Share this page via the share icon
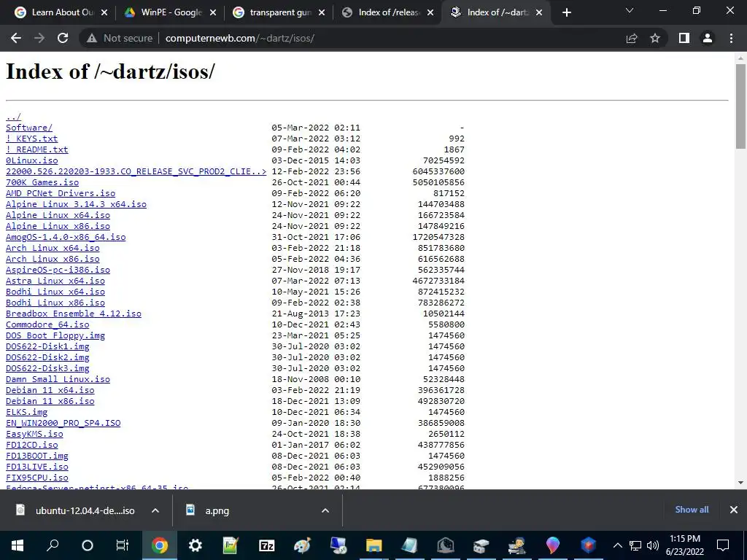747x560 pixels. [x=632, y=38]
